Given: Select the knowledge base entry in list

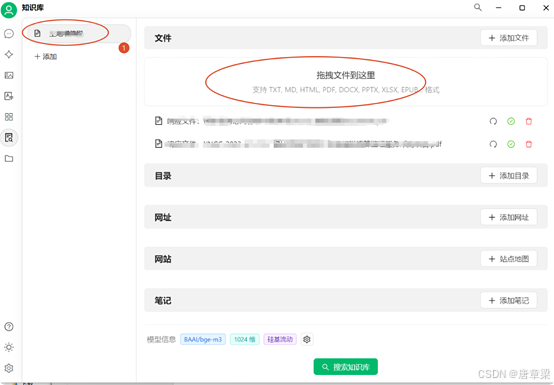Looking at the screenshot, I should (x=79, y=34).
